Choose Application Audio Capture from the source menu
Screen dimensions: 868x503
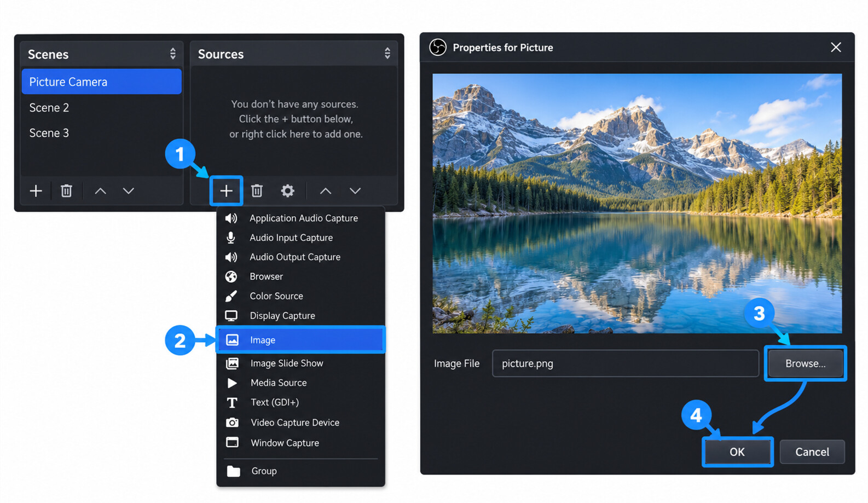click(x=300, y=218)
